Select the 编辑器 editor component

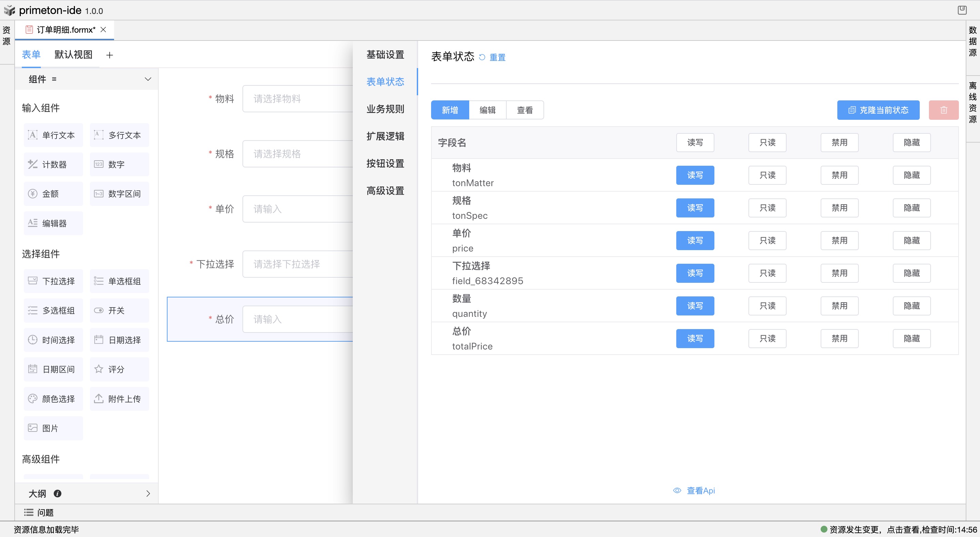(x=53, y=223)
